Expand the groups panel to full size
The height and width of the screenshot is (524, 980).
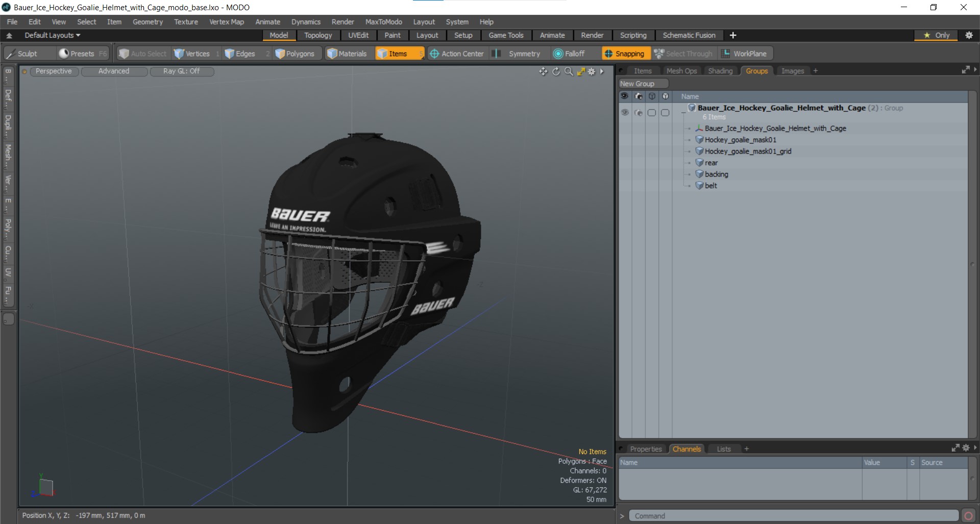(x=965, y=70)
